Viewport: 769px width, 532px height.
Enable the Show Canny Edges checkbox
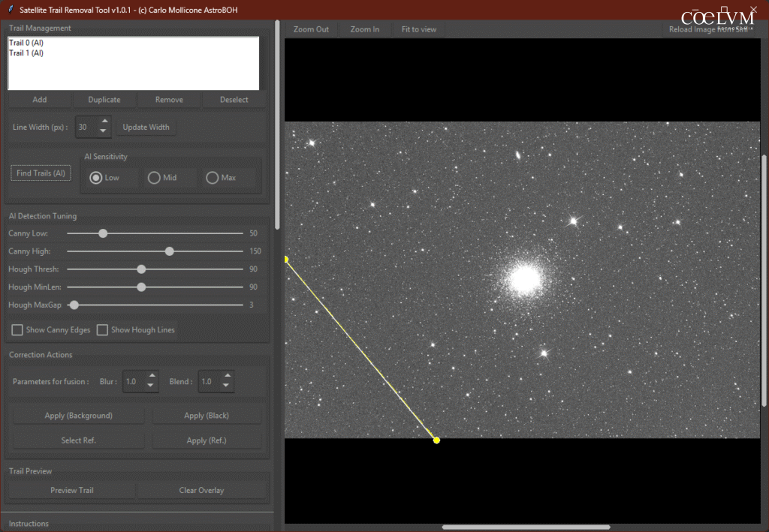pyautogui.click(x=17, y=330)
